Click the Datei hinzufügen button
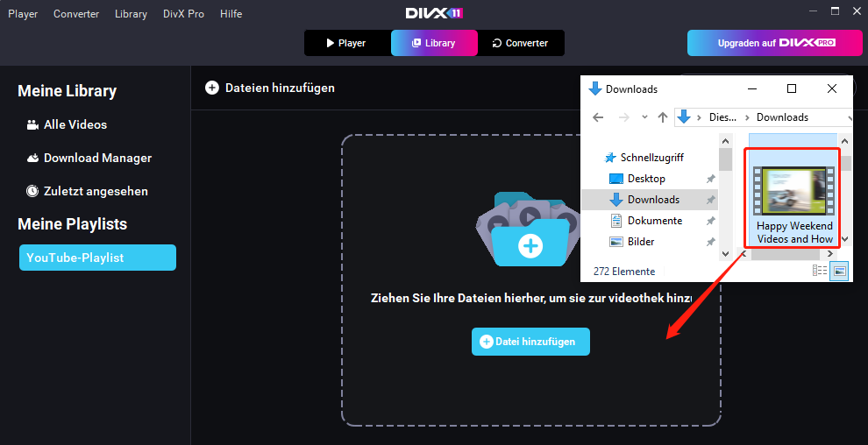 530,342
